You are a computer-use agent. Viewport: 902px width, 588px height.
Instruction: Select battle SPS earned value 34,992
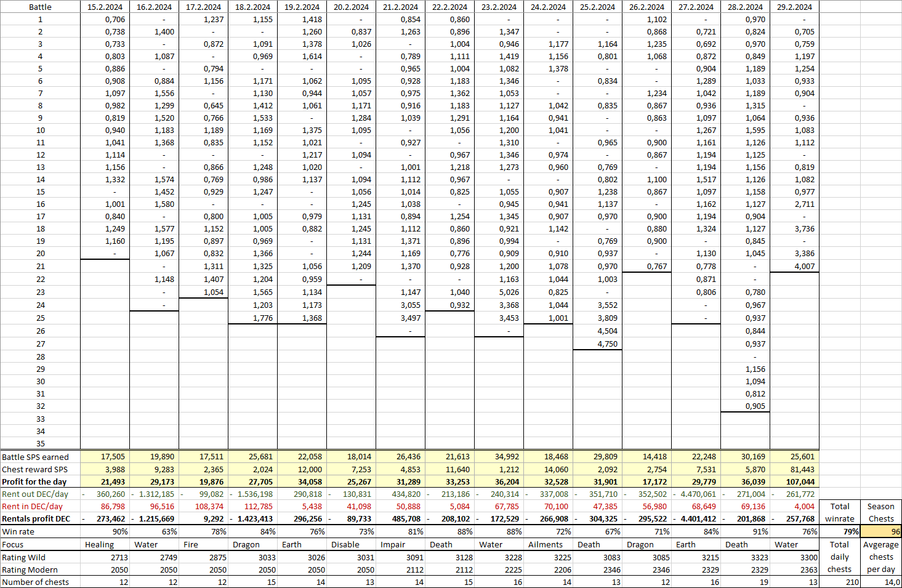[507, 457]
